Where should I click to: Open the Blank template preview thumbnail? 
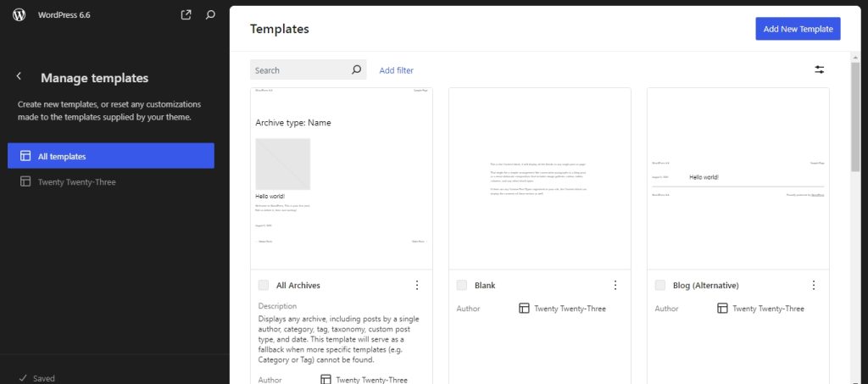pyautogui.click(x=540, y=179)
